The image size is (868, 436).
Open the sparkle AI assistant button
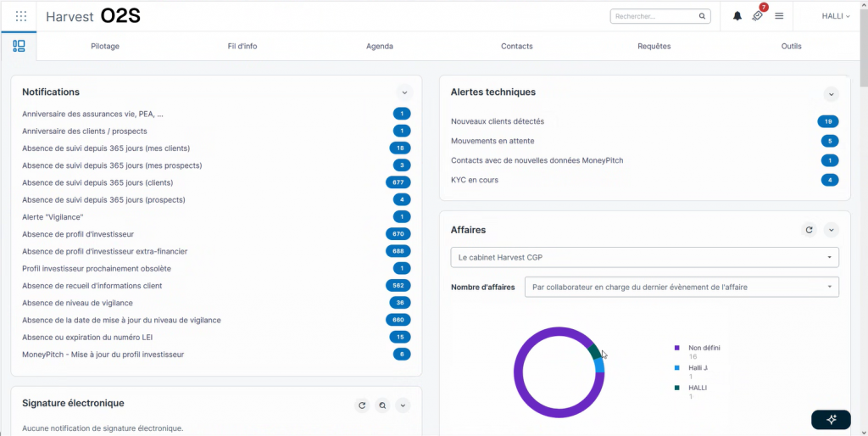click(x=830, y=420)
